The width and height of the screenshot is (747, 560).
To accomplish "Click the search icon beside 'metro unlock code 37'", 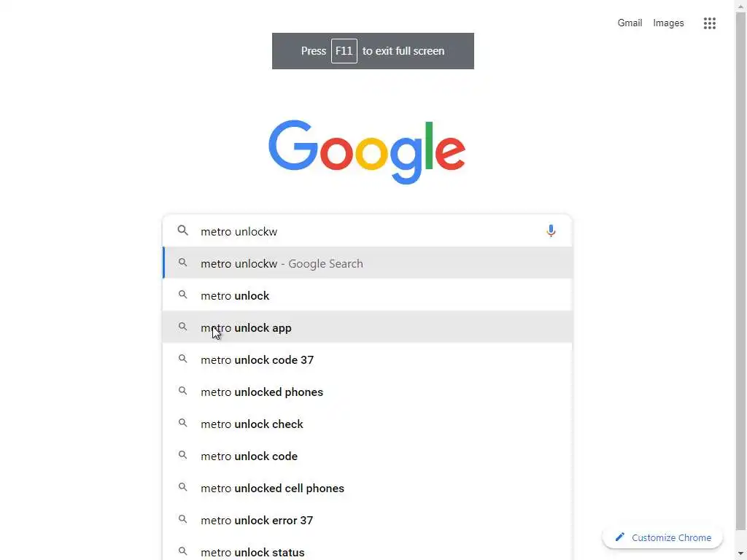I will [x=183, y=359].
